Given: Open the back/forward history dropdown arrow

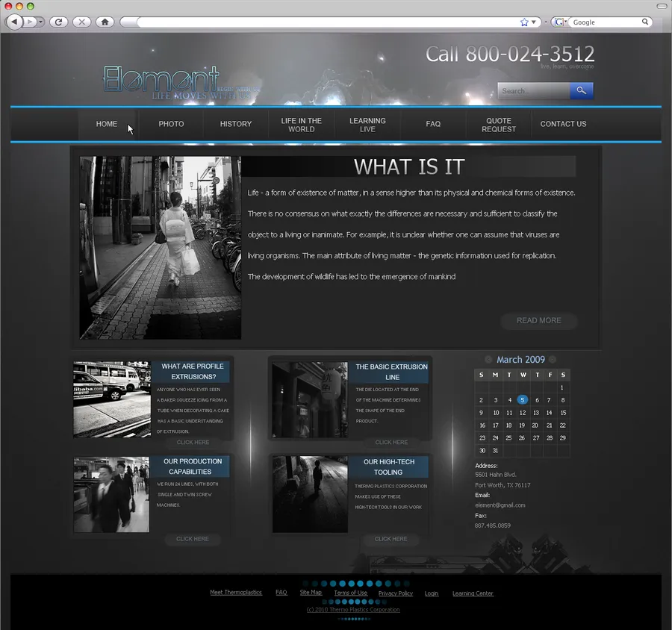Looking at the screenshot, I should tap(40, 22).
